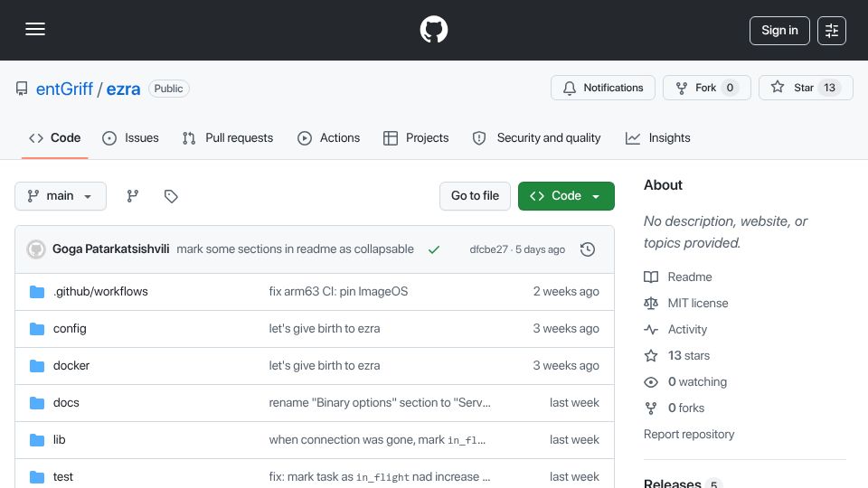Click the 'last week' timestamp for lib
This screenshot has width=868, height=488.
pos(574,440)
